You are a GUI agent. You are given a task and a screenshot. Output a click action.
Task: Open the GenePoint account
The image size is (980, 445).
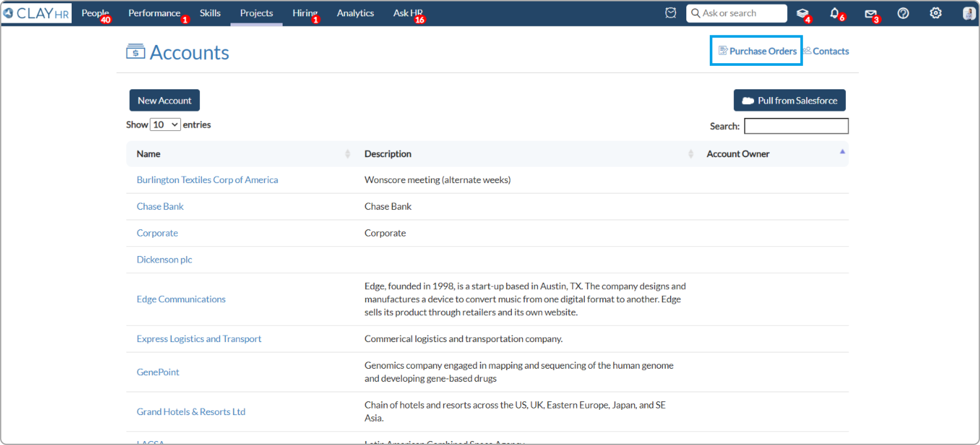point(158,372)
